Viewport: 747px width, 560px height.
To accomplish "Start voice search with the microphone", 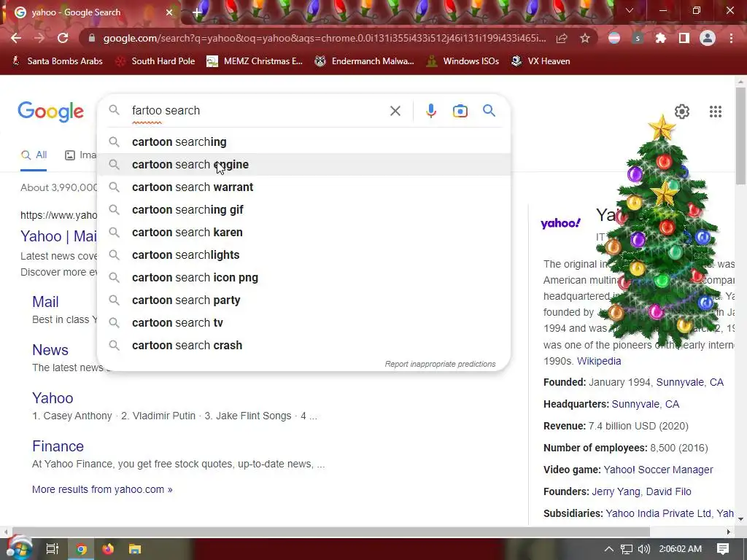I will pos(430,111).
